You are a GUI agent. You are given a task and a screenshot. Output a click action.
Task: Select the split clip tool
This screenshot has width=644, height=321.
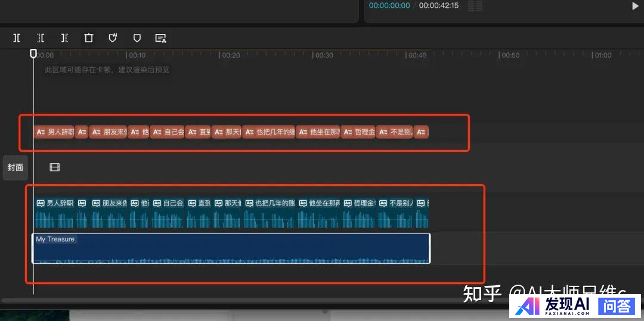pyautogui.click(x=17, y=38)
